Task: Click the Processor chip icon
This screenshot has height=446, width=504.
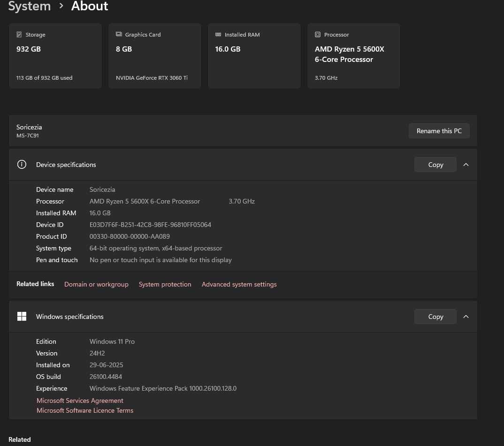Action: (x=318, y=34)
